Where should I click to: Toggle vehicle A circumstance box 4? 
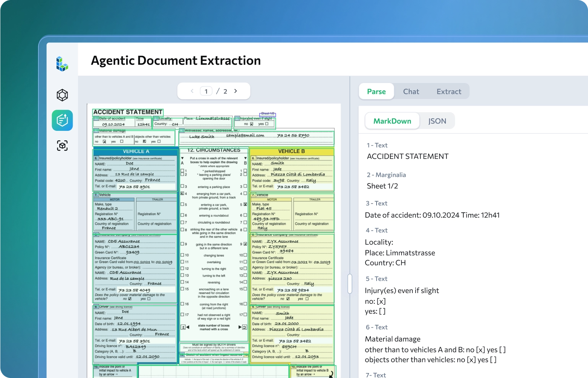182,194
